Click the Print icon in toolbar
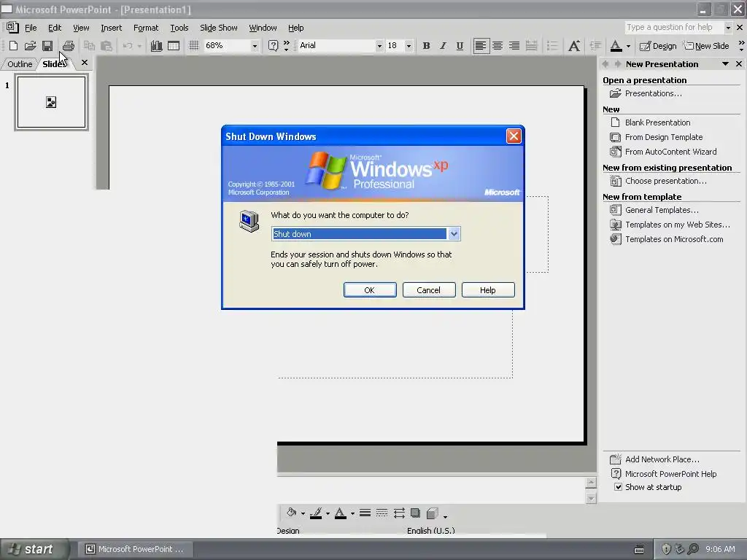The width and height of the screenshot is (747, 560). pos(68,46)
